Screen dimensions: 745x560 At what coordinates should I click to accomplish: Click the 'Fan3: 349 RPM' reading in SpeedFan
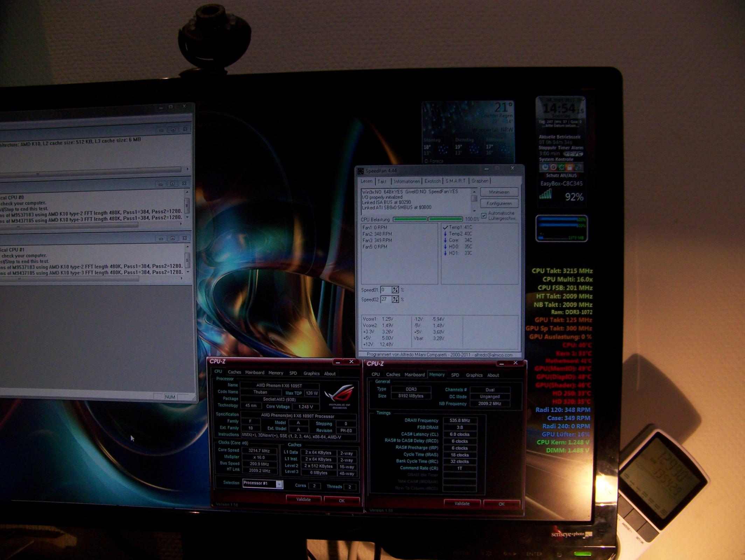[x=377, y=241]
